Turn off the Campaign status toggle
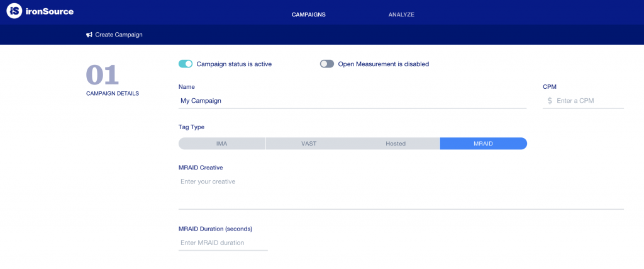Image resolution: width=644 pixels, height=269 pixels. click(x=186, y=64)
